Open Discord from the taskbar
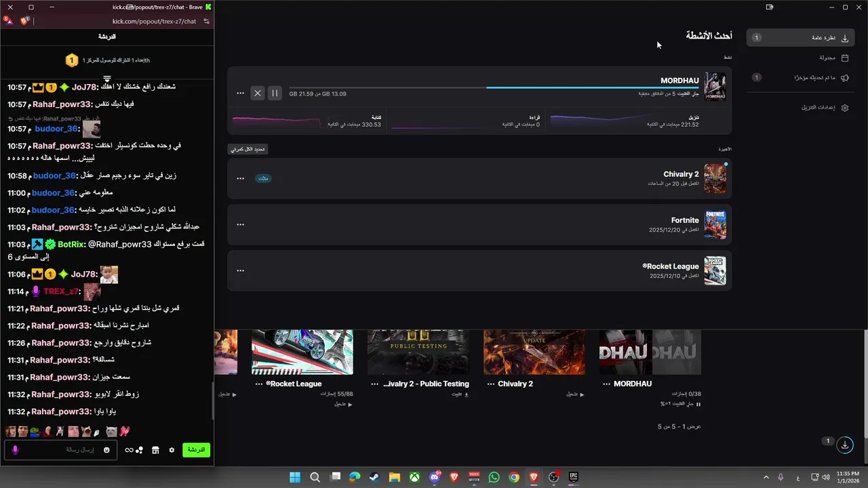Screen dimensions: 868x488 tap(435, 477)
